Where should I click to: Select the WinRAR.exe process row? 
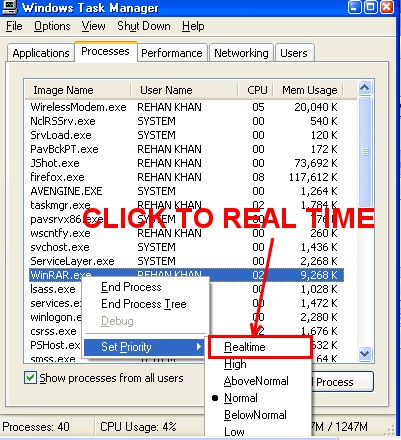tap(186, 275)
